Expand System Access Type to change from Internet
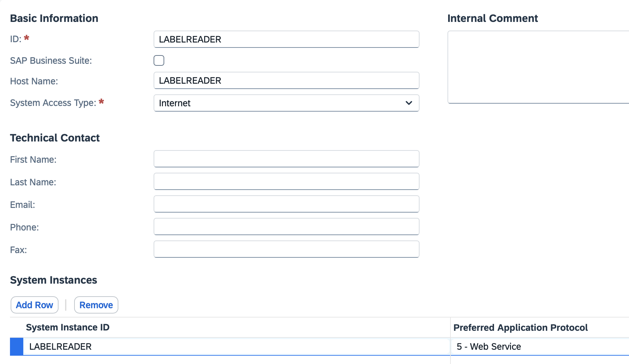The image size is (629, 364). pyautogui.click(x=409, y=103)
